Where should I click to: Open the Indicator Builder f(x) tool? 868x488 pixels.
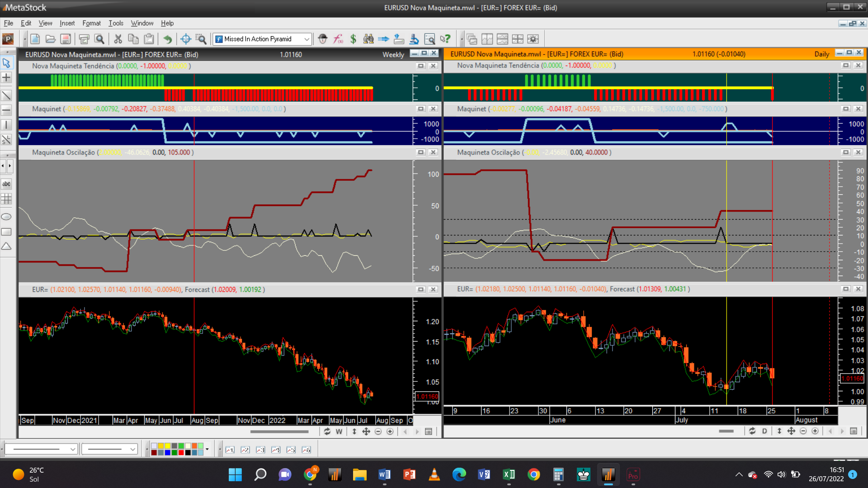(338, 39)
